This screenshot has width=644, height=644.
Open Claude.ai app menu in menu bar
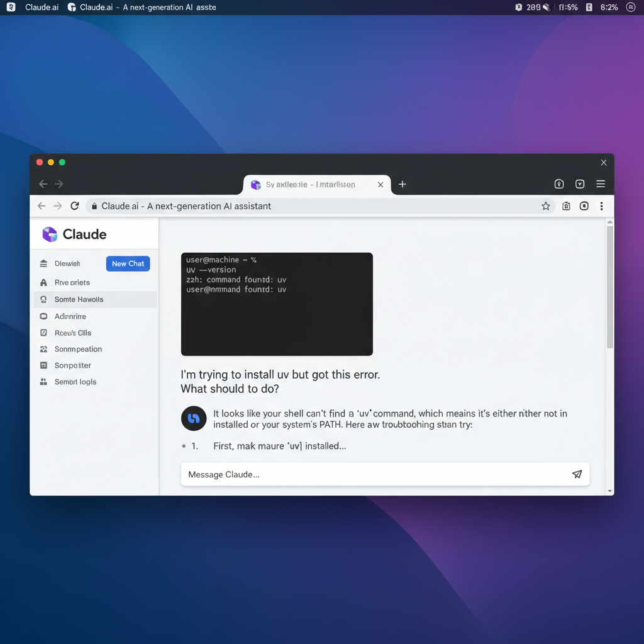click(x=42, y=8)
